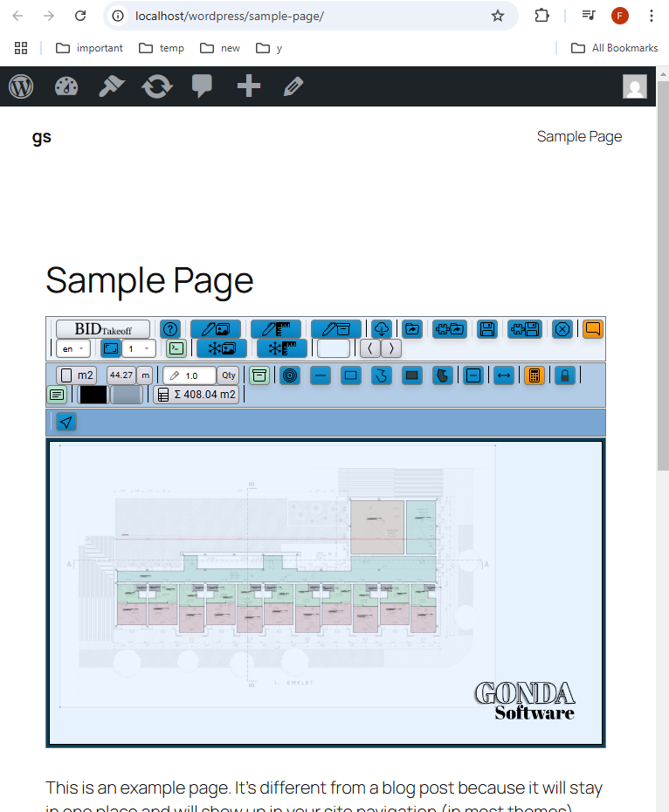
Task: Click the floor plan drawing canvas
Action: [326, 593]
